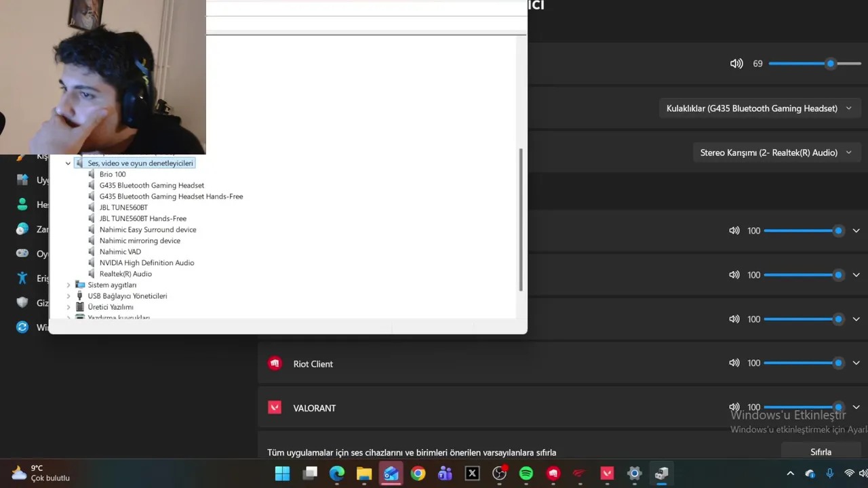Select Nahimic Easy Surround device
The height and width of the screenshot is (488, 868).
(x=148, y=230)
